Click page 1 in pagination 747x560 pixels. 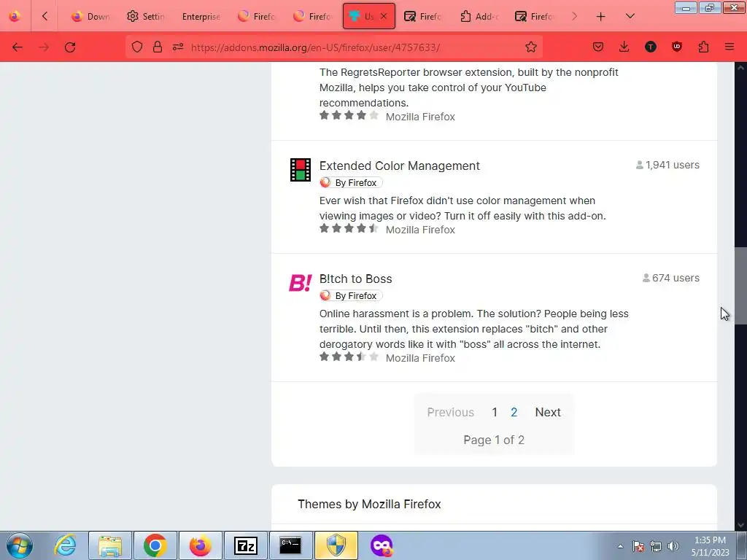pos(495,412)
